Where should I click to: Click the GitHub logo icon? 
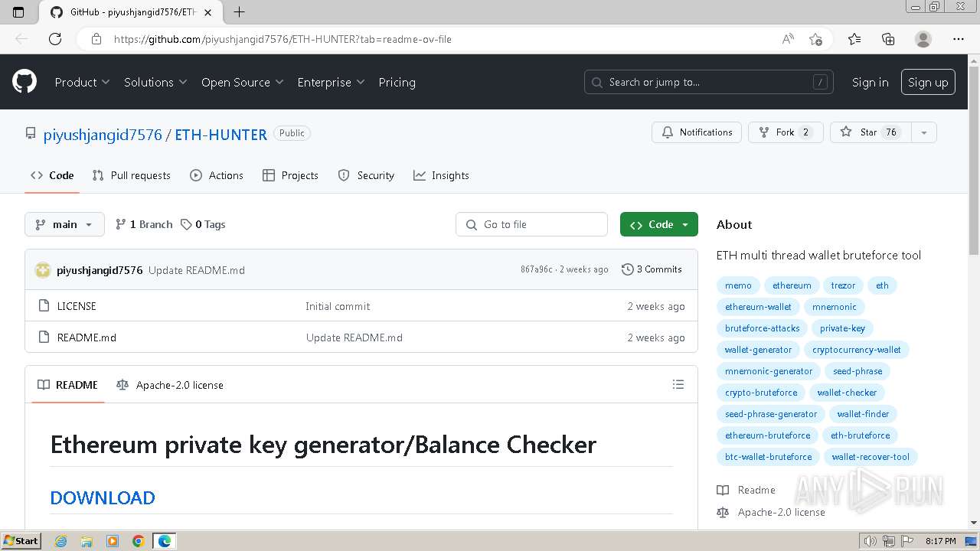[x=24, y=82]
